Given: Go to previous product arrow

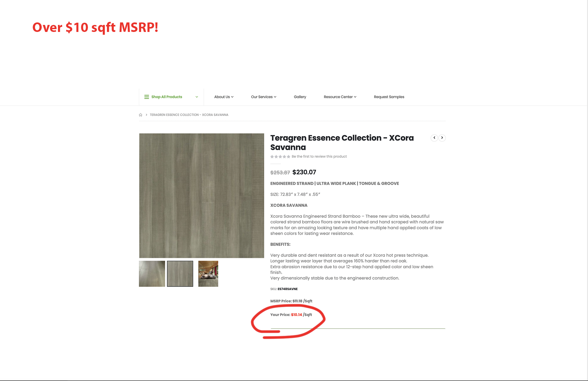Looking at the screenshot, I should [x=434, y=138].
